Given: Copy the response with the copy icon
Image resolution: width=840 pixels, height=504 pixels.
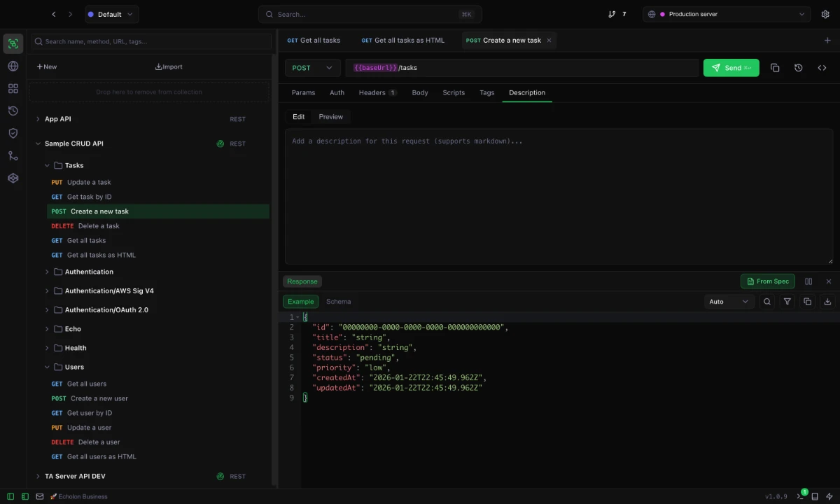Looking at the screenshot, I should 807,301.
